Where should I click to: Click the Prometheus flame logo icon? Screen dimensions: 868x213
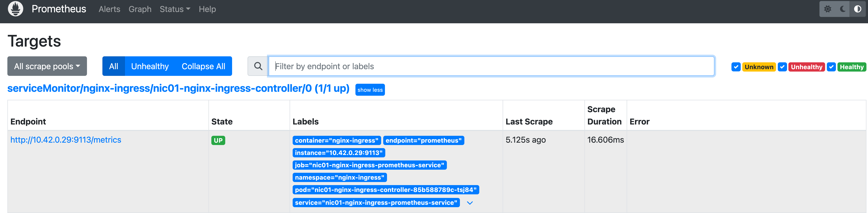pyautogui.click(x=15, y=9)
